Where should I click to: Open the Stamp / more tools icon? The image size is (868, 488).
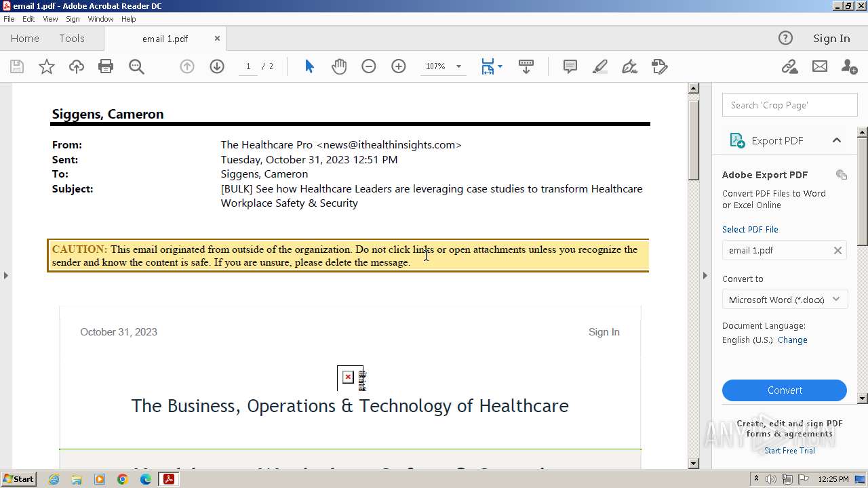pos(660,66)
